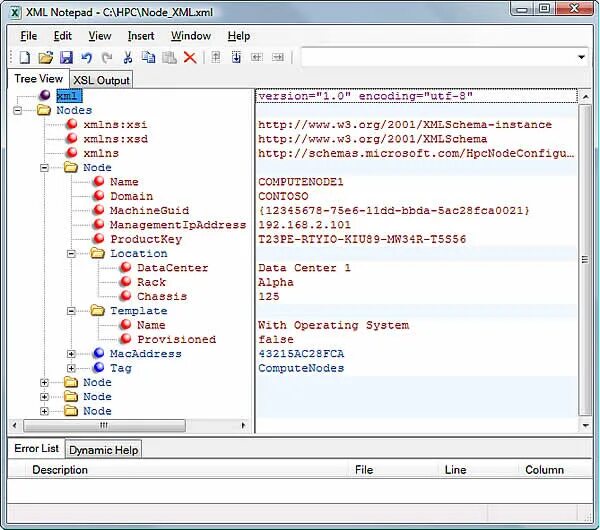Collapse the Template element
Image resolution: width=600 pixels, height=530 pixels.
pyautogui.click(x=71, y=311)
